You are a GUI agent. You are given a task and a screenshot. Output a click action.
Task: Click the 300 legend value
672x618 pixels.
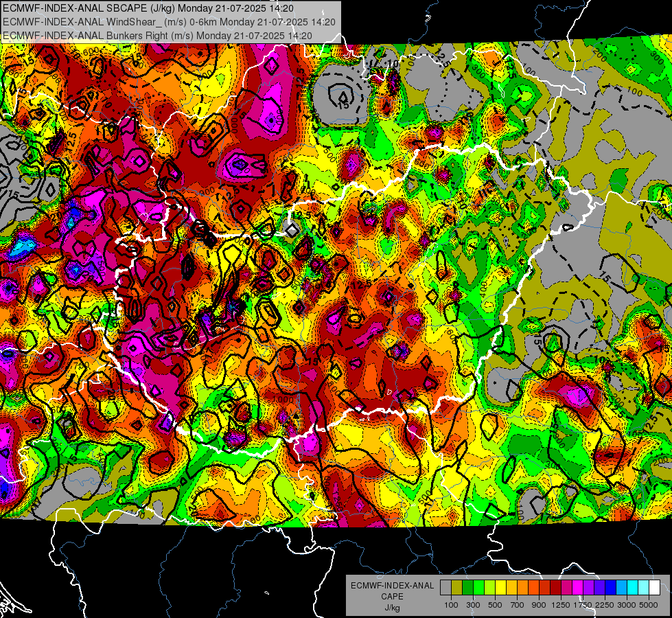(x=473, y=605)
